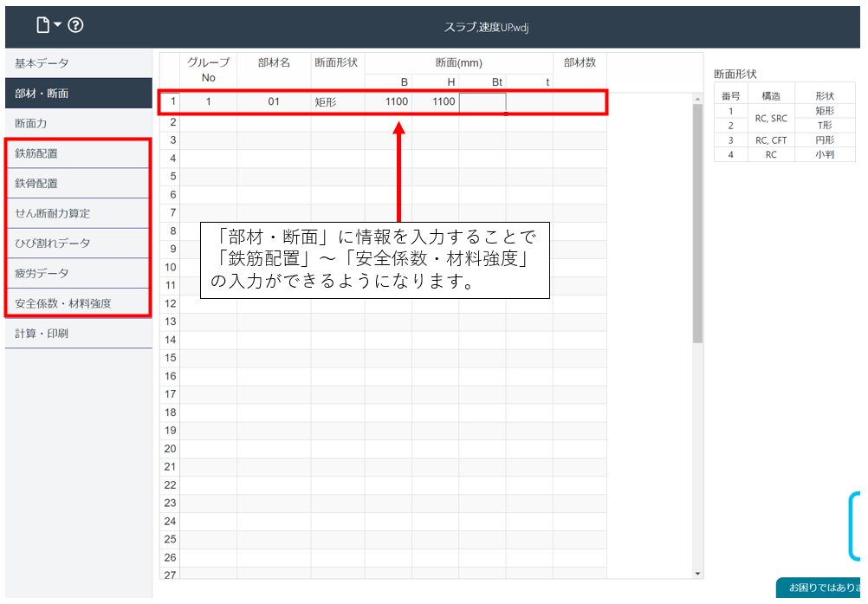Expand the file menu dropdown arrow
This screenshot has width=868, height=604.
click(57, 24)
